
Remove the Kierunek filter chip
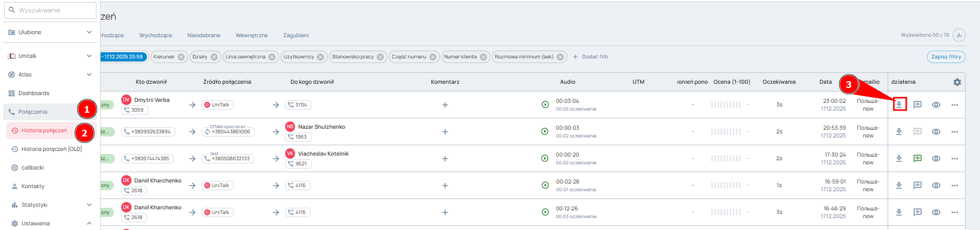[181, 57]
